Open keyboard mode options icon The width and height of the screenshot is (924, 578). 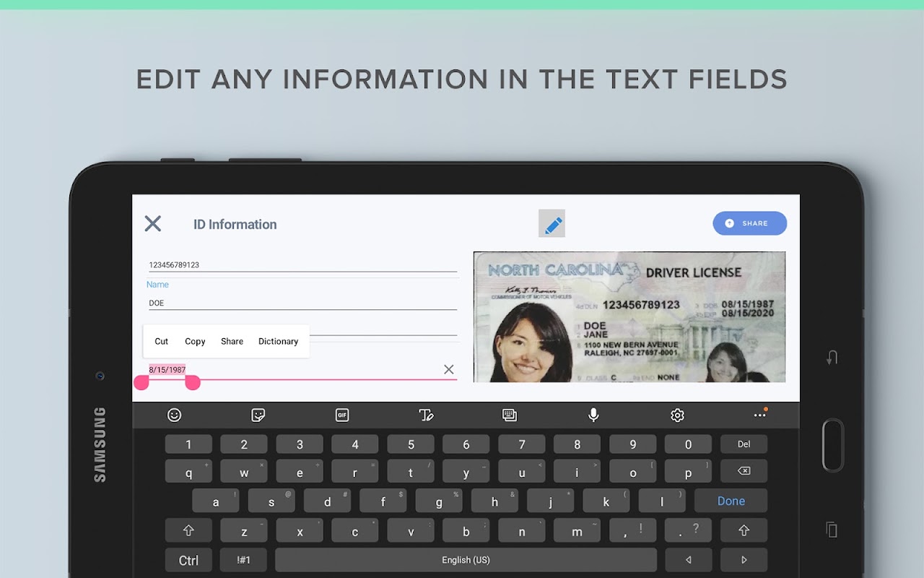(x=510, y=415)
